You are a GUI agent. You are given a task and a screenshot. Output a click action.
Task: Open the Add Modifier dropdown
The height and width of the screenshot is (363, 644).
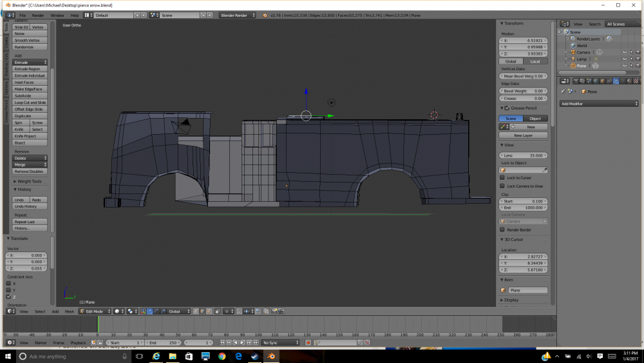pyautogui.click(x=600, y=103)
